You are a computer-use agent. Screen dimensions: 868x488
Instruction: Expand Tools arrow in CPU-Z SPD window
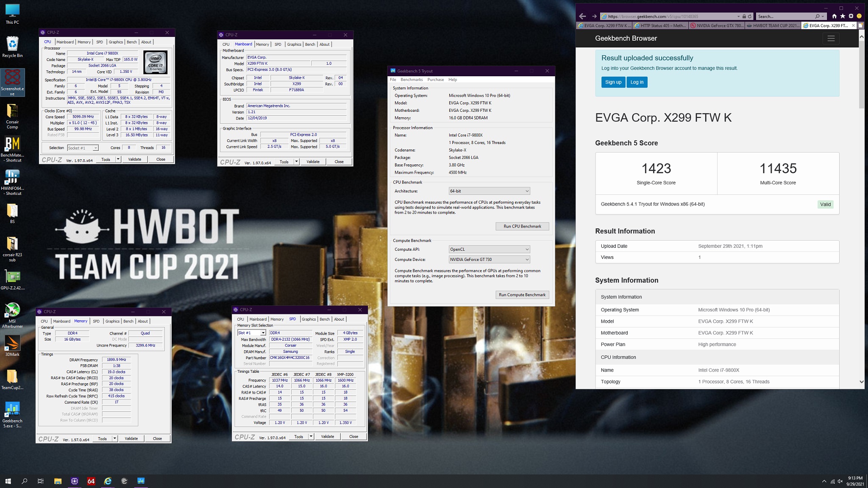(x=311, y=436)
